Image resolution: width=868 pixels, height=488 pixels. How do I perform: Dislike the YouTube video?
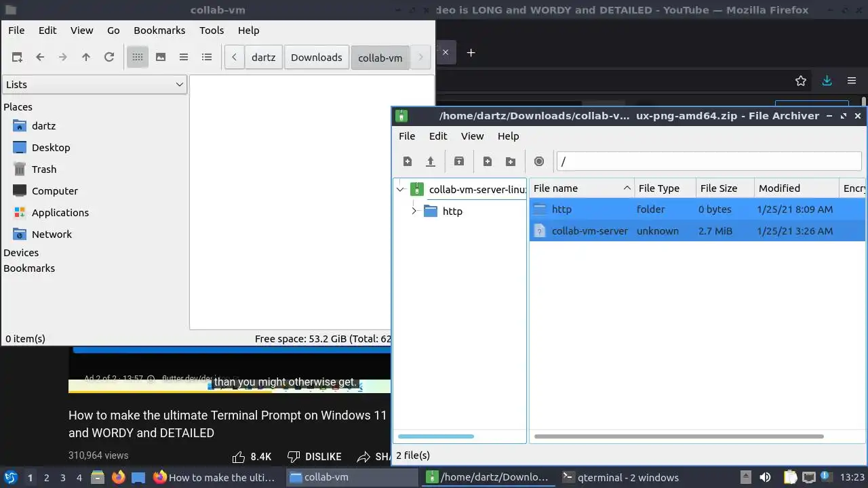pyautogui.click(x=314, y=457)
